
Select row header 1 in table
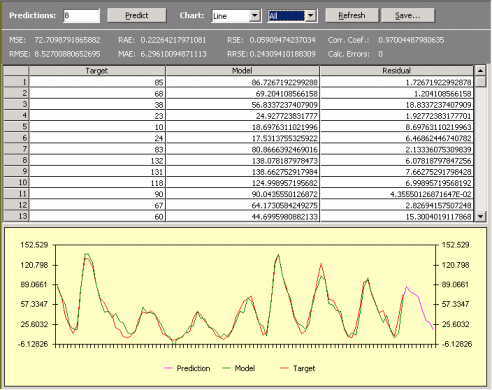[x=16, y=82]
